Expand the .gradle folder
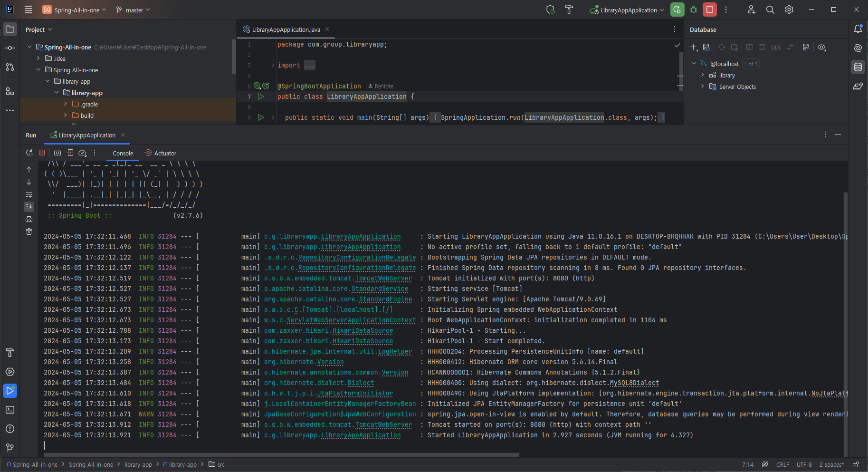 click(x=66, y=104)
